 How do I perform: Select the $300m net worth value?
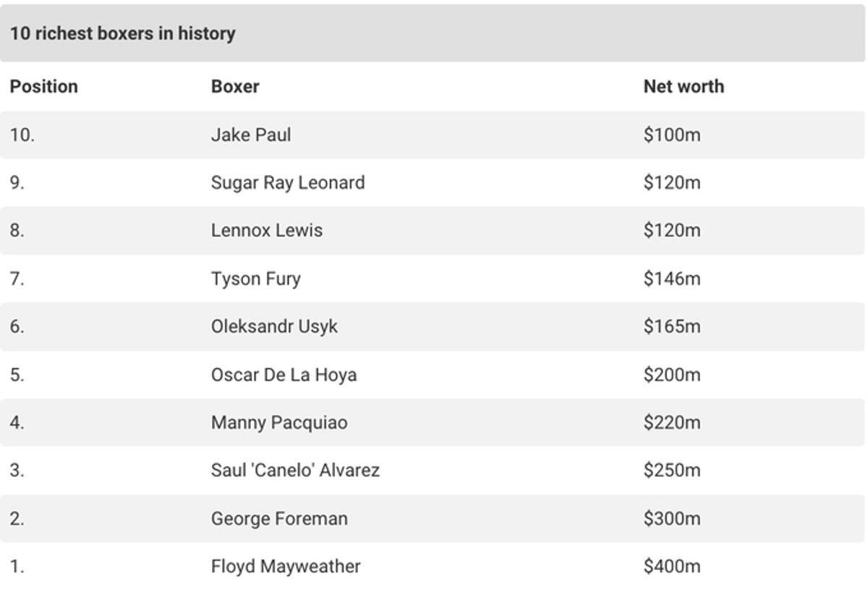672,519
